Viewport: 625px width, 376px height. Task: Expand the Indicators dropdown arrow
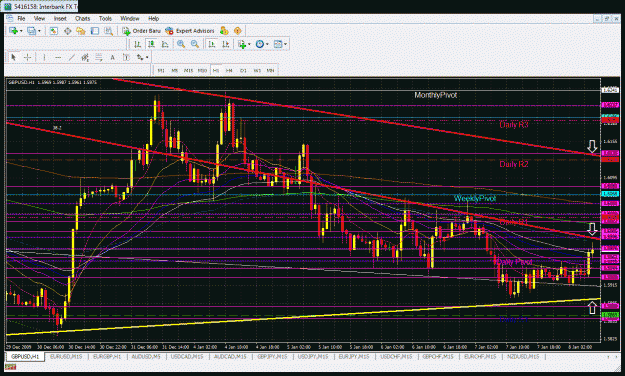tap(249, 44)
